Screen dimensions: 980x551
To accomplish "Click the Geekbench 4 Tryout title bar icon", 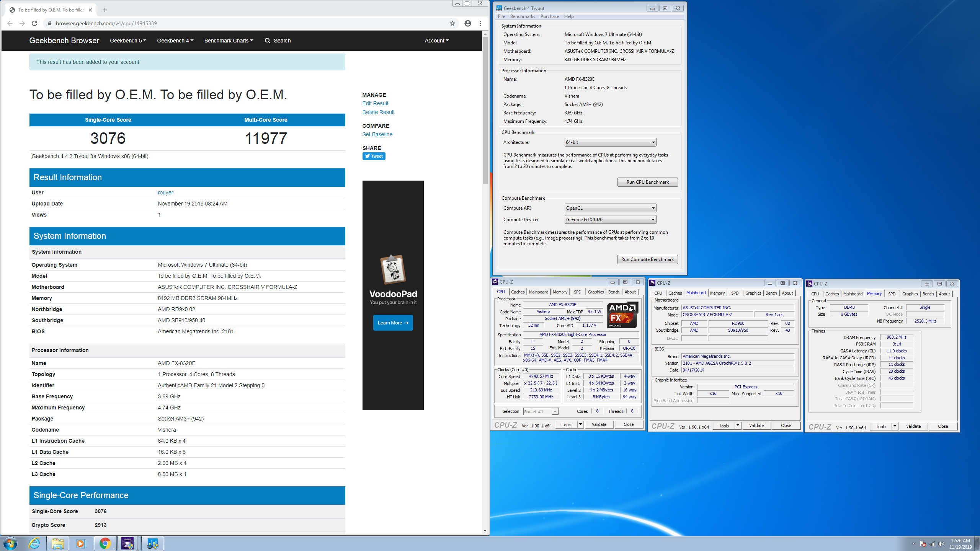I will point(499,8).
